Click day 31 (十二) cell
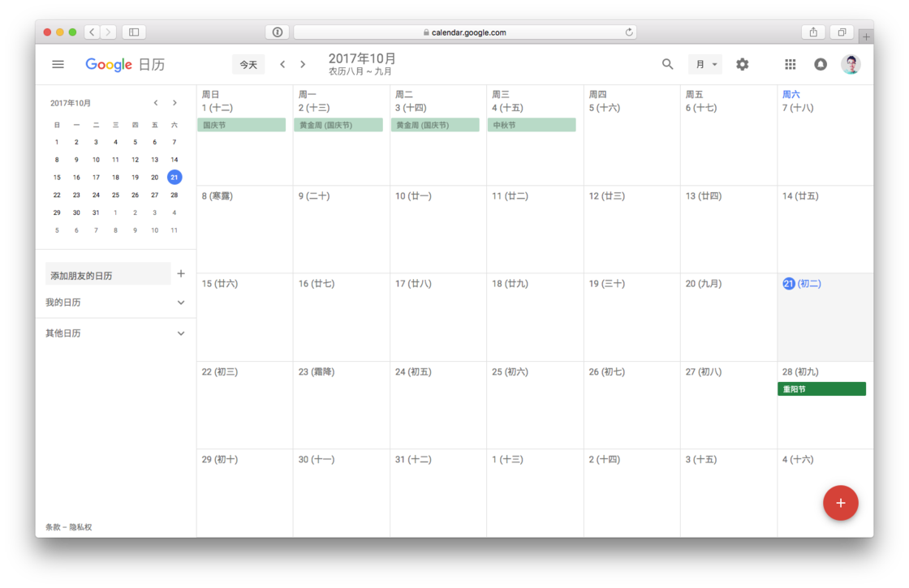Screen dimensions: 909x588 click(x=438, y=492)
